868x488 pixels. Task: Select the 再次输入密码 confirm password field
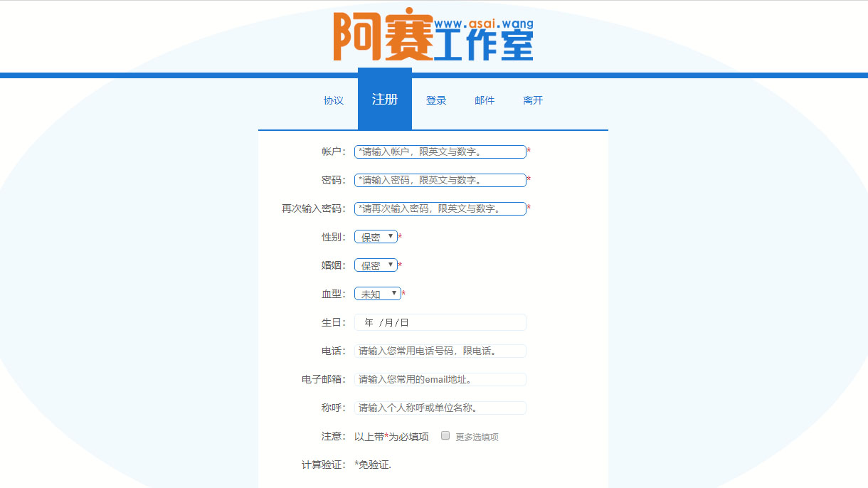pyautogui.click(x=440, y=208)
